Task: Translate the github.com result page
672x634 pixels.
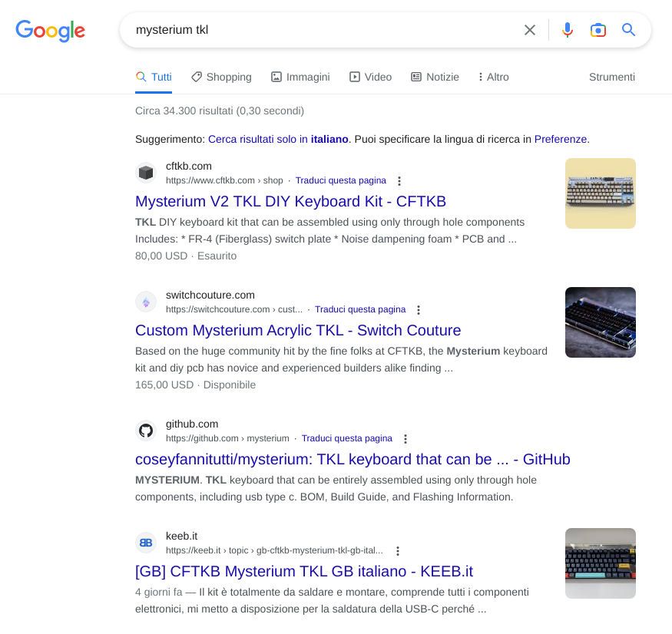Action: click(346, 438)
